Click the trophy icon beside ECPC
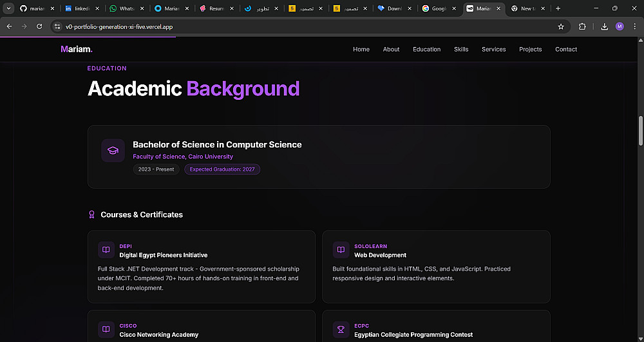Screen dimensions: 644x342 (x=341, y=330)
